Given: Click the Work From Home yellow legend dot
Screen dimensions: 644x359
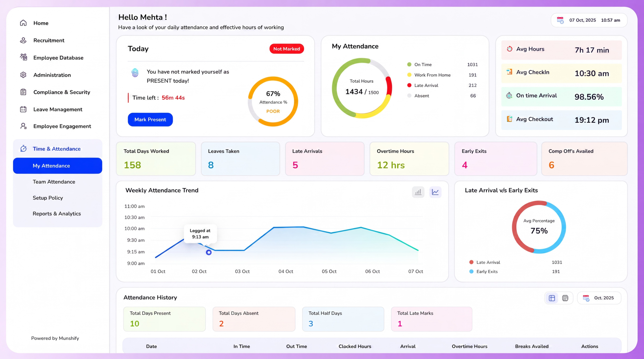Looking at the screenshot, I should [409, 75].
